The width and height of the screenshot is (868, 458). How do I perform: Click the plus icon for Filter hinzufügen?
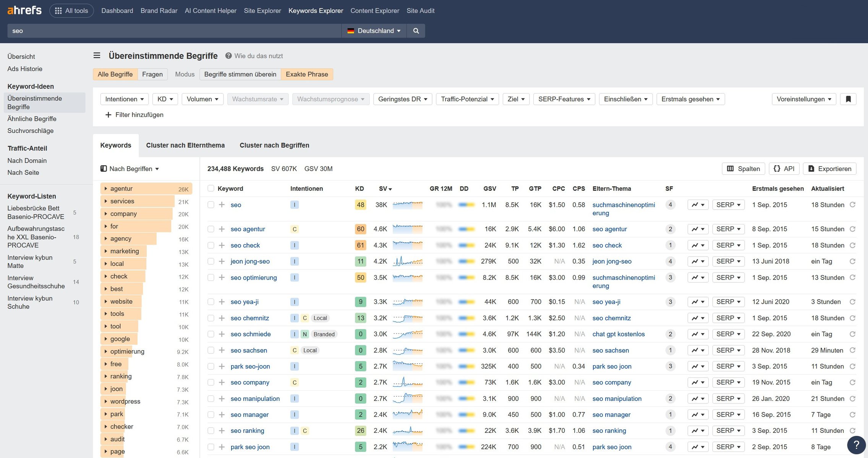pos(108,115)
